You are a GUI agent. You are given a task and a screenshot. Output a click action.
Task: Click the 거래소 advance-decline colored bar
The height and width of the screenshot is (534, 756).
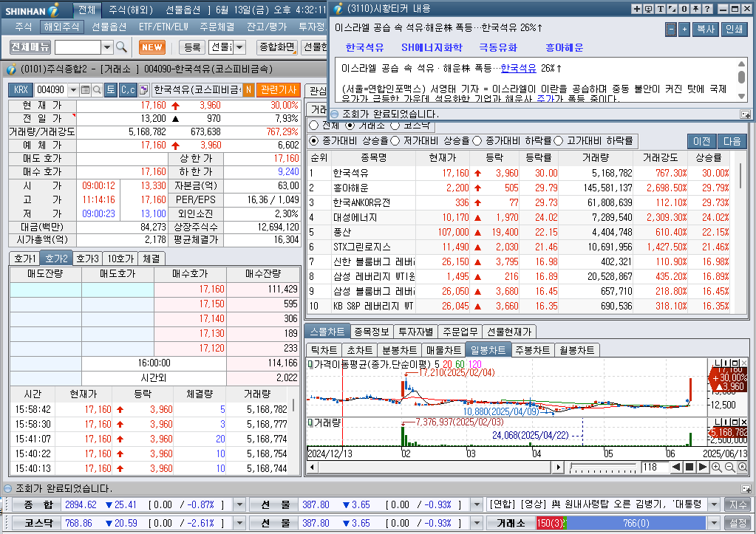tap(622, 523)
